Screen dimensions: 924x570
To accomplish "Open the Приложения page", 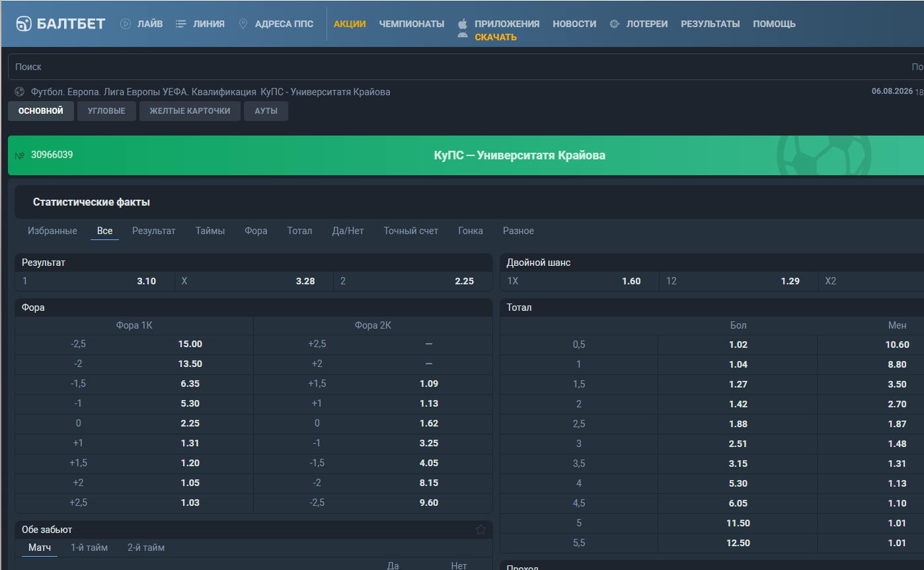I will [507, 24].
